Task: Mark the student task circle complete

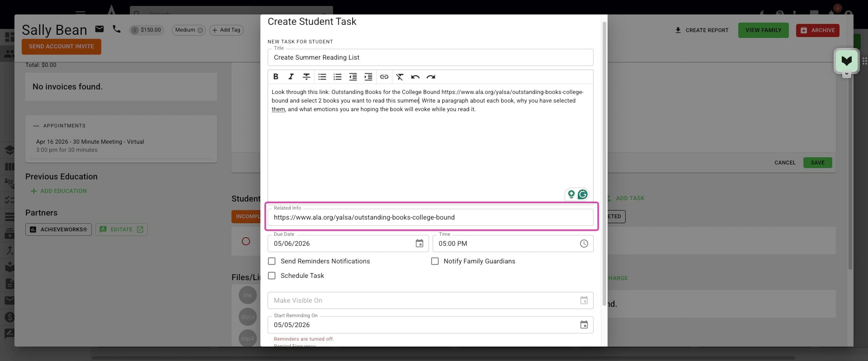Action: (246, 241)
